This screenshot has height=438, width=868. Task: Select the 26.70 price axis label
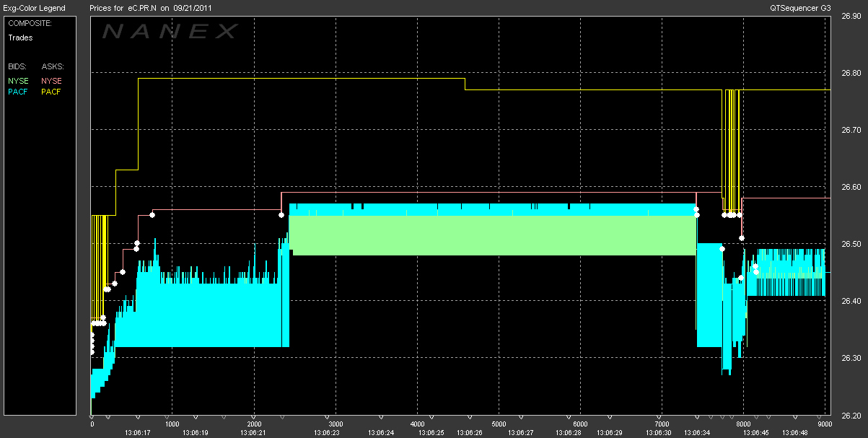(850, 131)
